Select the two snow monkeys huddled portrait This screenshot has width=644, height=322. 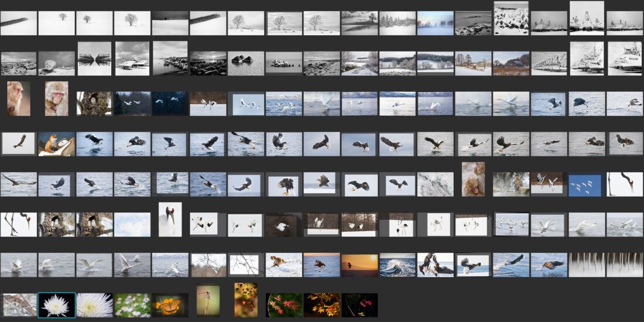473,179
